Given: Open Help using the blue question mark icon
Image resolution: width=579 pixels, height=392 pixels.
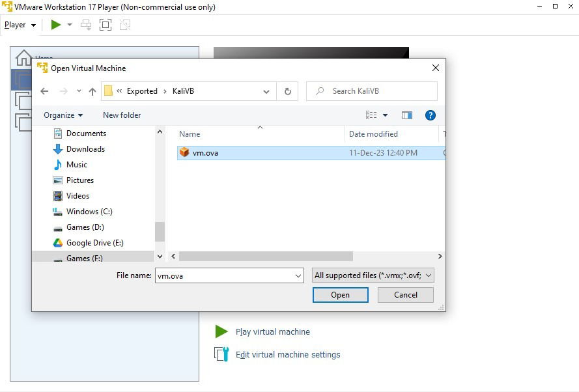Looking at the screenshot, I should tap(430, 115).
